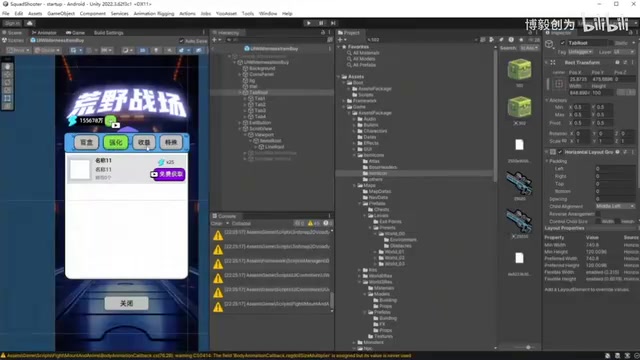The image size is (640, 360).
Task: Click the Rect Transform help icon
Action: coord(617,62)
